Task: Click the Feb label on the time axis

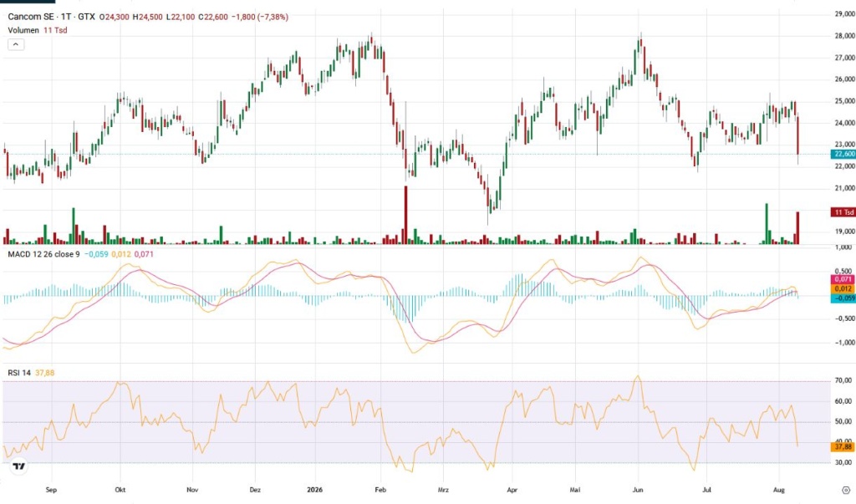Action: tap(380, 490)
